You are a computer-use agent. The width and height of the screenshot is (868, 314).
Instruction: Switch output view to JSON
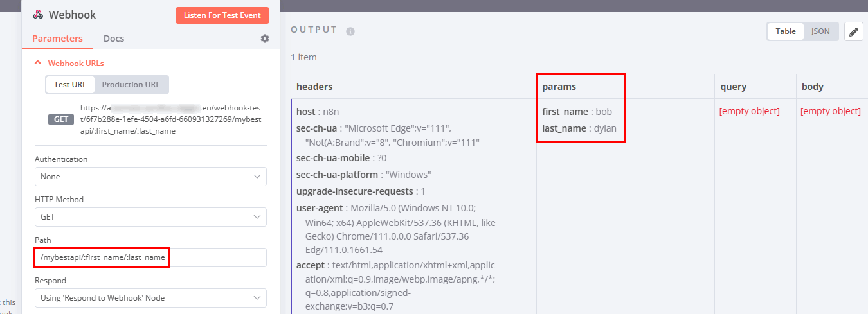click(x=820, y=31)
